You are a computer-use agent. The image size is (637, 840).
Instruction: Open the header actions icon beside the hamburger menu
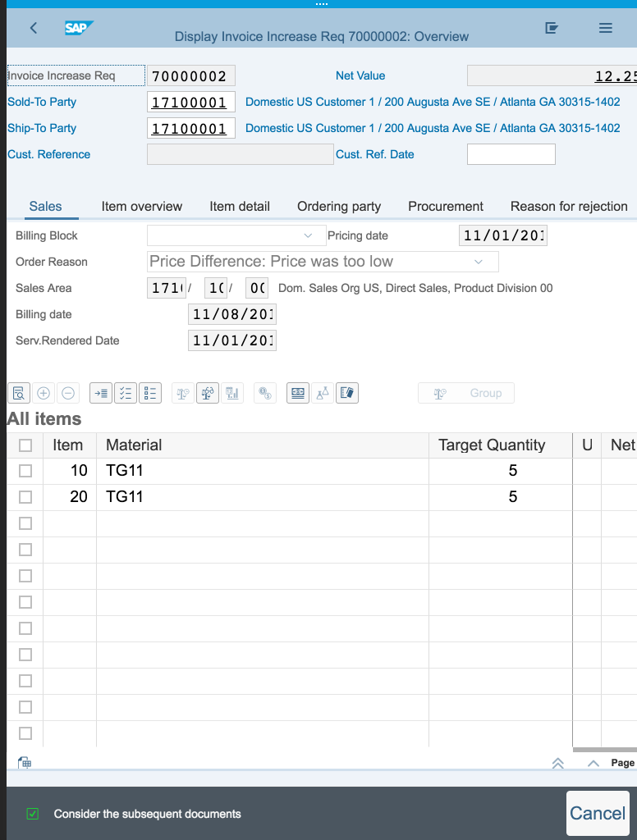click(x=551, y=28)
